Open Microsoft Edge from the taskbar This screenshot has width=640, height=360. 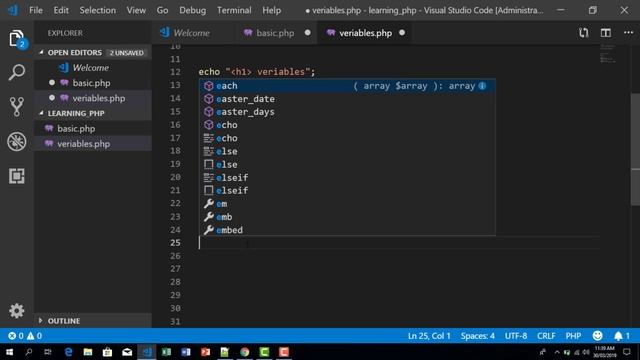pyautogui.click(x=68, y=352)
